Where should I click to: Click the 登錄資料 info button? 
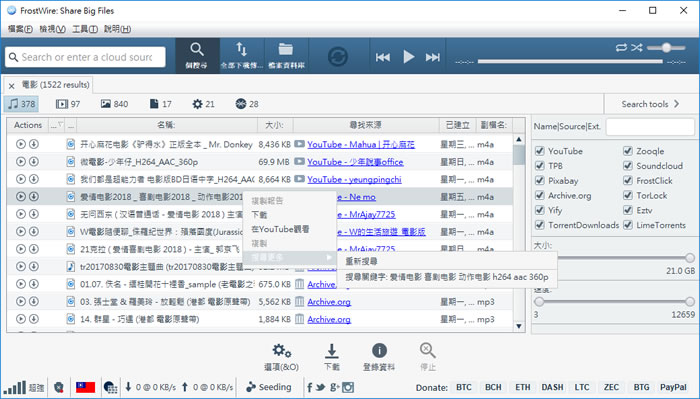click(x=379, y=357)
